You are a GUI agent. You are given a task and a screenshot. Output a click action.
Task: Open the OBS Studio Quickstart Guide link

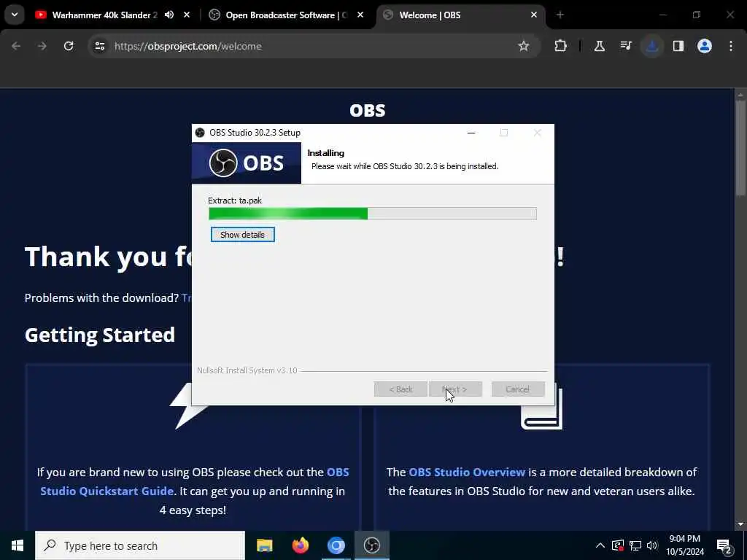[194, 481]
